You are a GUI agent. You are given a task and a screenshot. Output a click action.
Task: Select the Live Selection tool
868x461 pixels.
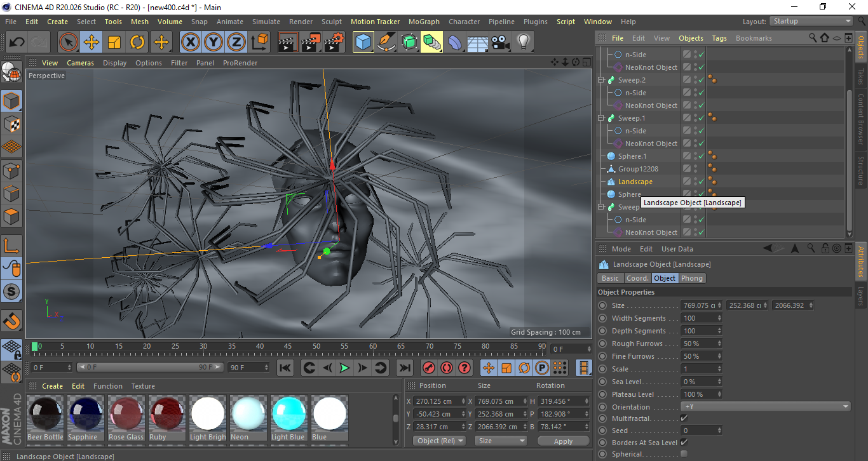[x=69, y=43]
